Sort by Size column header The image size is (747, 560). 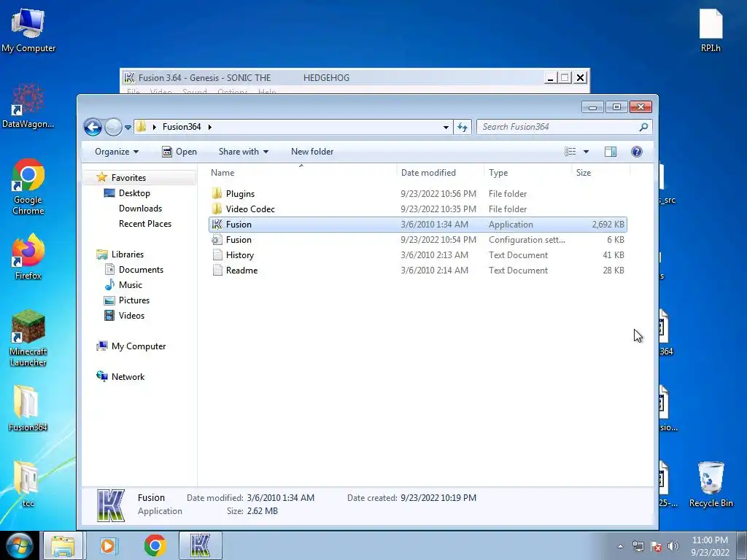click(x=601, y=172)
